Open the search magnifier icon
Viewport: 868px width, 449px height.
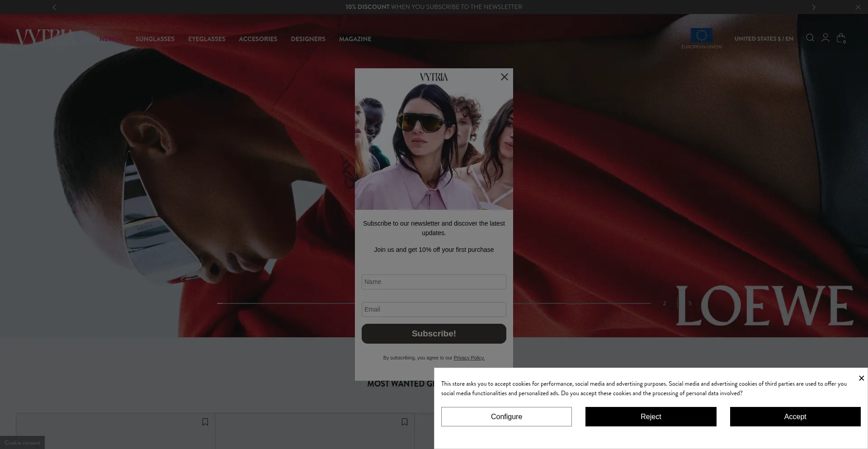click(810, 38)
